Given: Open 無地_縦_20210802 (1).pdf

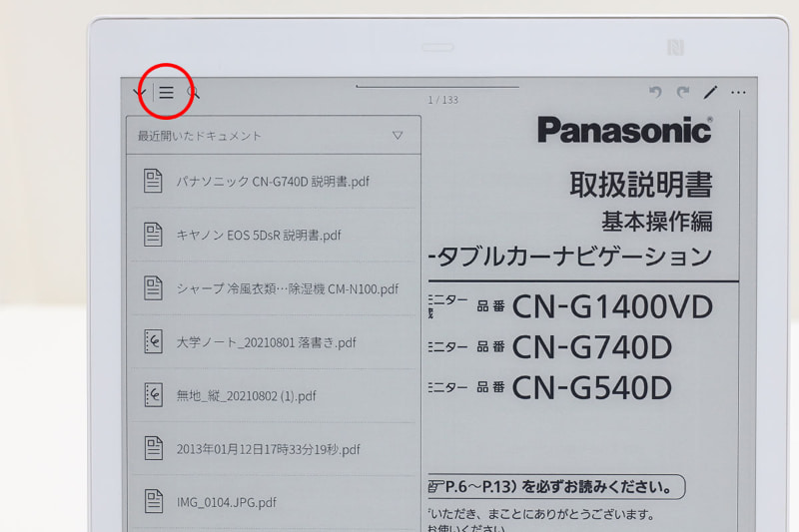Looking at the screenshot, I should (x=273, y=395).
